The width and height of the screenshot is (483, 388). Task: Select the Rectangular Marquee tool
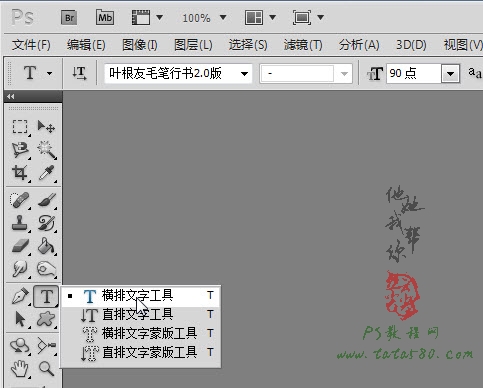point(20,127)
